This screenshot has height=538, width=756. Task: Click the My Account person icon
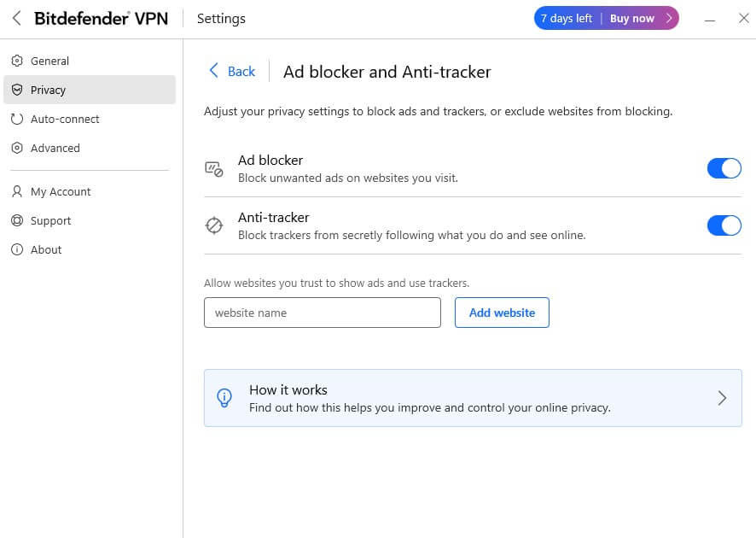click(x=18, y=191)
